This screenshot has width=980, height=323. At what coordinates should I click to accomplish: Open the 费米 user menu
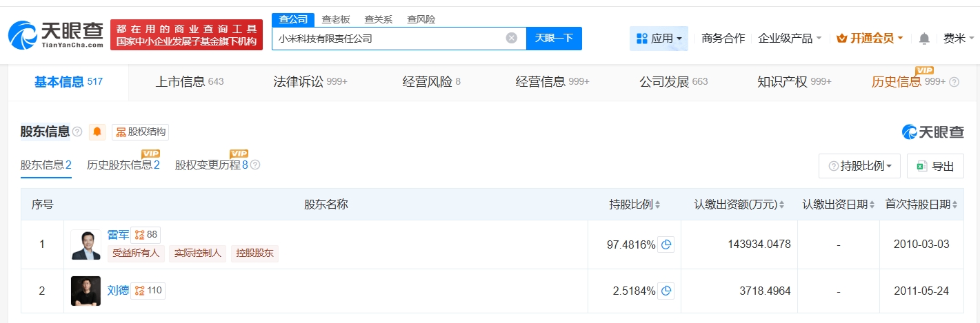959,39
